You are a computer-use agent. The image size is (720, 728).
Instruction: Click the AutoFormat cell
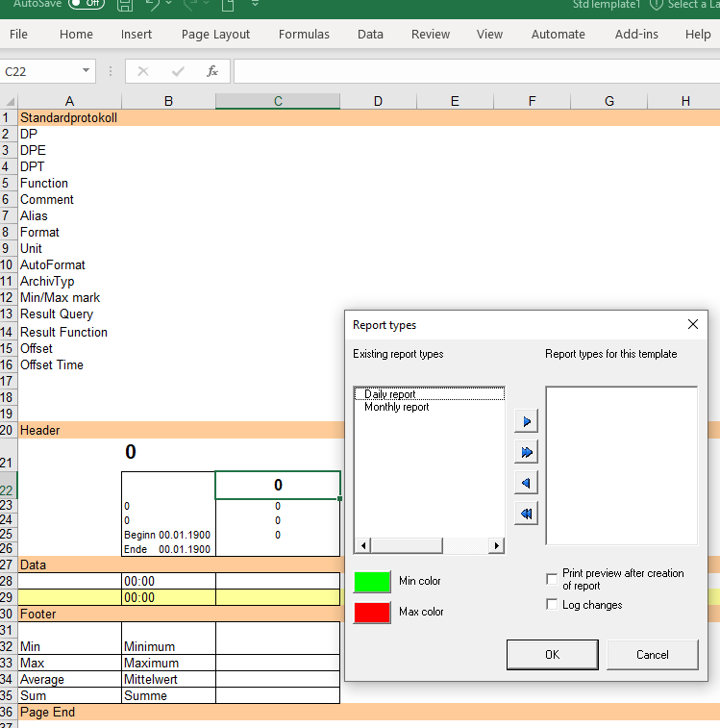point(69,264)
